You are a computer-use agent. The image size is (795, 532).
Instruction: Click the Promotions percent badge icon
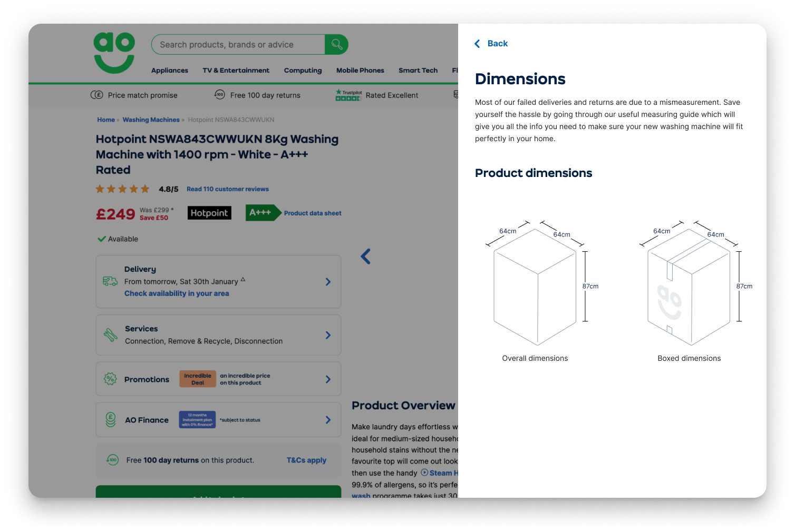click(110, 379)
